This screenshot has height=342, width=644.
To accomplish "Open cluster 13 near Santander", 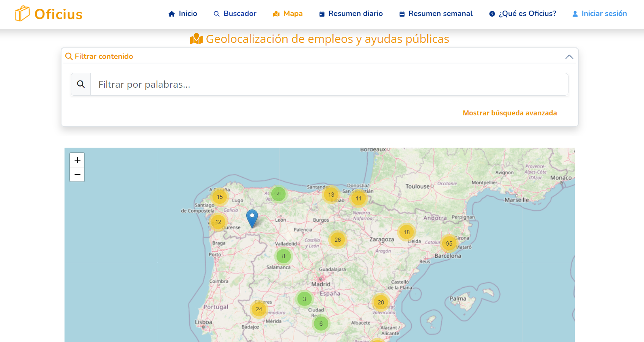I will click(331, 195).
